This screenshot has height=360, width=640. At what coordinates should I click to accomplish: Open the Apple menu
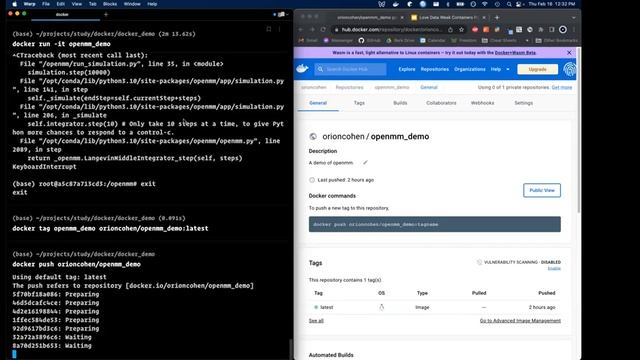tap(15, 4)
